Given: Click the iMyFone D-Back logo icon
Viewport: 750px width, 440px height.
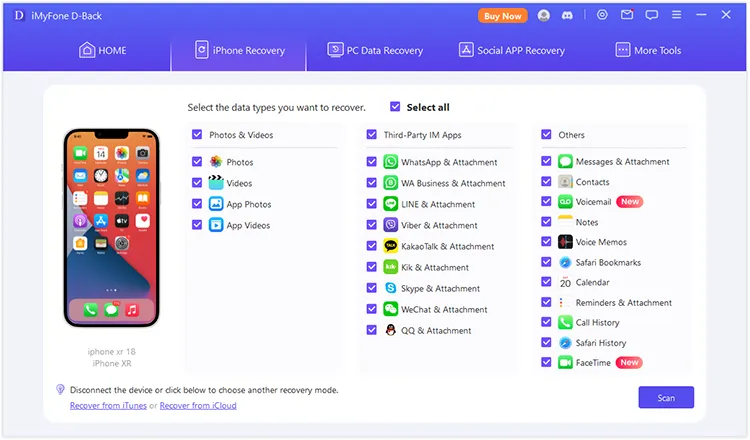Looking at the screenshot, I should pos(19,15).
